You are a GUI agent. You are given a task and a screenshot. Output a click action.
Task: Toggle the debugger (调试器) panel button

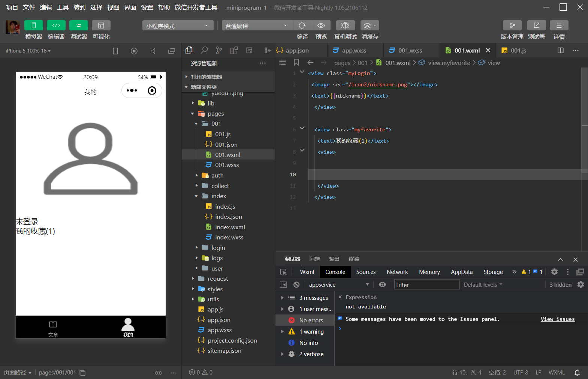[78, 26]
